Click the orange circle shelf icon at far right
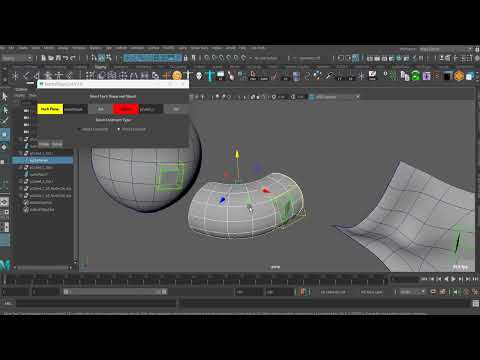Viewport: 480px width, 360px height. (x=459, y=76)
